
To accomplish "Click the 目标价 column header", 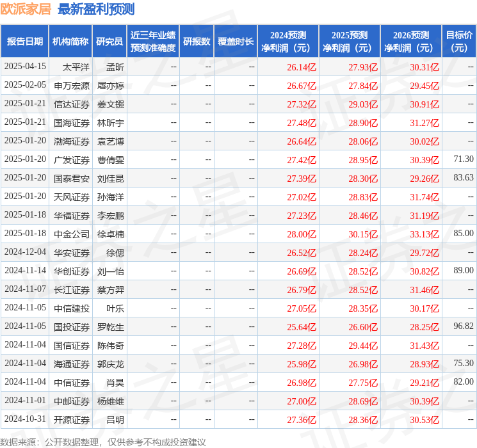I will tap(459, 42).
